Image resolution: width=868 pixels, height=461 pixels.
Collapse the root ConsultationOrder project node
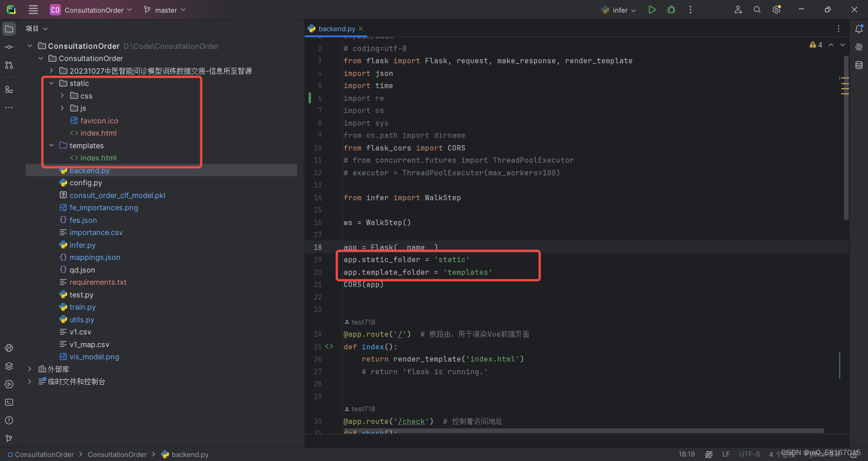30,46
